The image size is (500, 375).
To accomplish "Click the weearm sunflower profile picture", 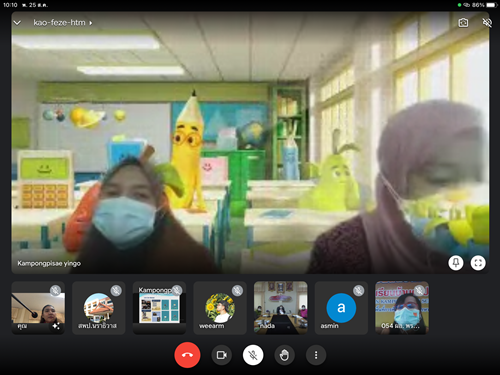I will [x=220, y=308].
